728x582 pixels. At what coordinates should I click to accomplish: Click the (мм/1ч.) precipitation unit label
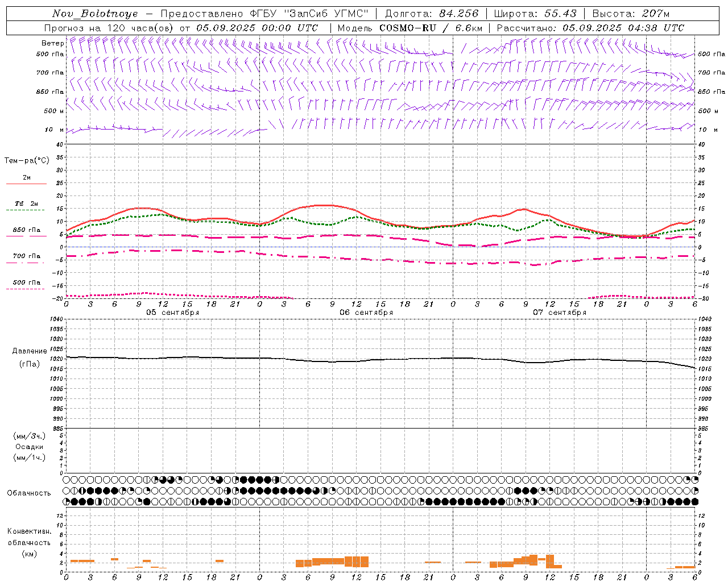tap(29, 458)
